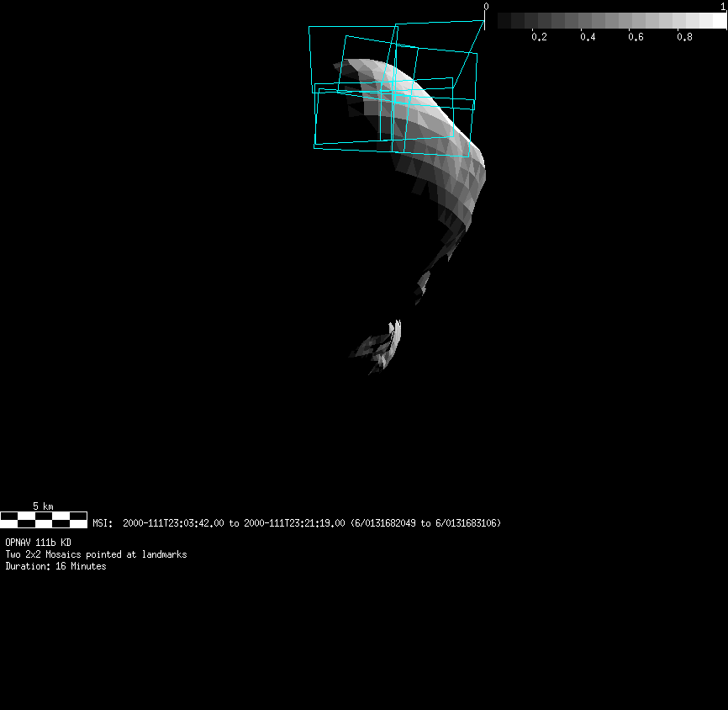The height and width of the screenshot is (710, 728).
Task: Click the Two 2x2 Mosaics description line
Action: click(96, 554)
